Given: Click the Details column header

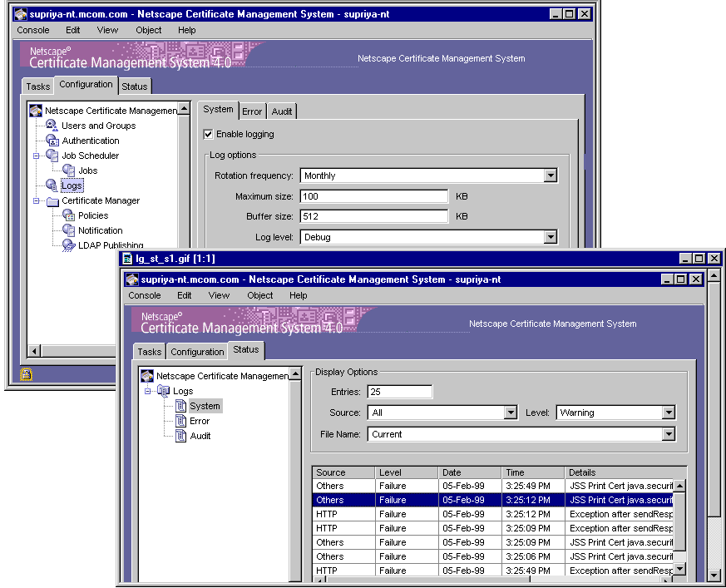Looking at the screenshot, I should pos(625,472).
